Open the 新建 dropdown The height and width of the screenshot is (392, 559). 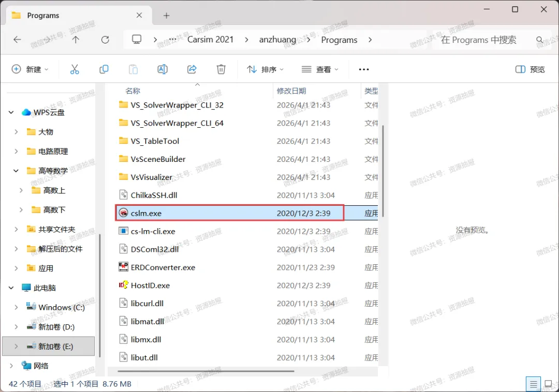(x=30, y=69)
